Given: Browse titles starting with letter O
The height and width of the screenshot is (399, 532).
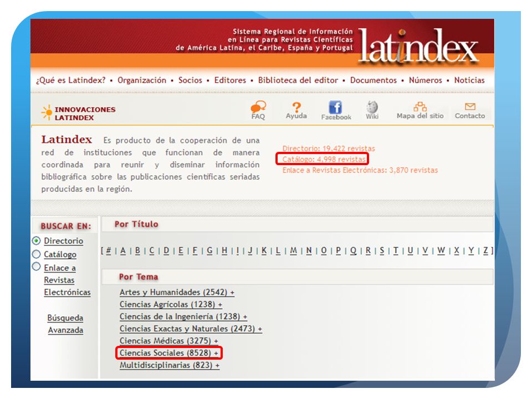Looking at the screenshot, I should click(x=324, y=250).
